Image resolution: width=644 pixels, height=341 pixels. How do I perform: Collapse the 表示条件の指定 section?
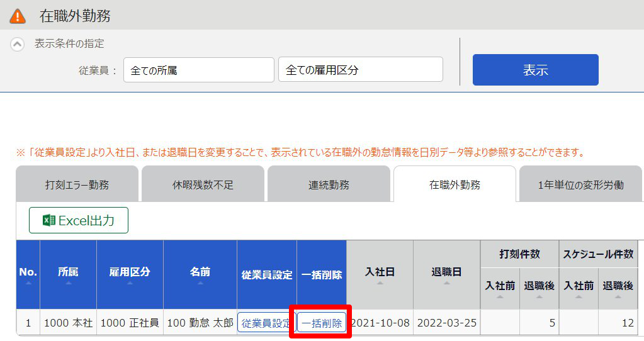pos(17,44)
